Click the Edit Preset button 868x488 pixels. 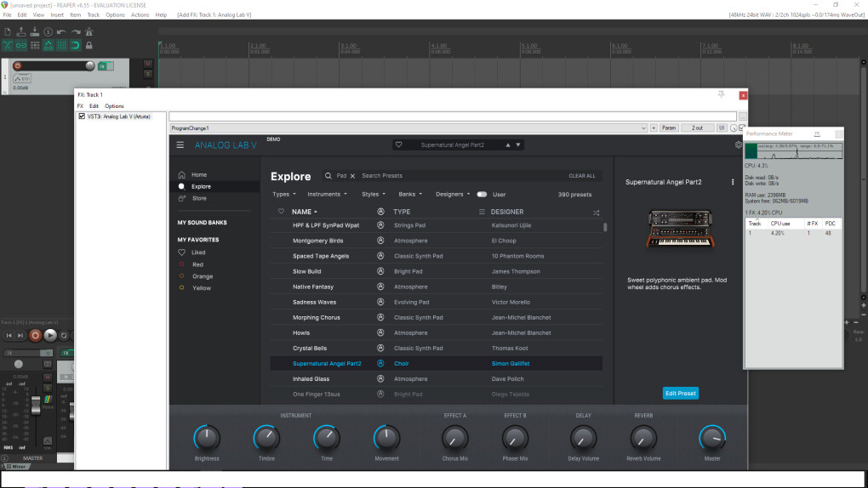[680, 394]
